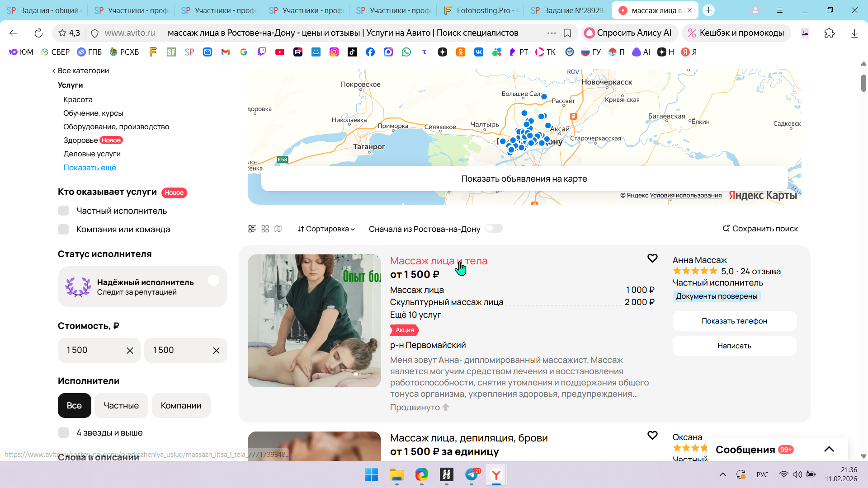Check Частный исполнитель checkbox
The image size is (868, 488).
click(x=64, y=211)
